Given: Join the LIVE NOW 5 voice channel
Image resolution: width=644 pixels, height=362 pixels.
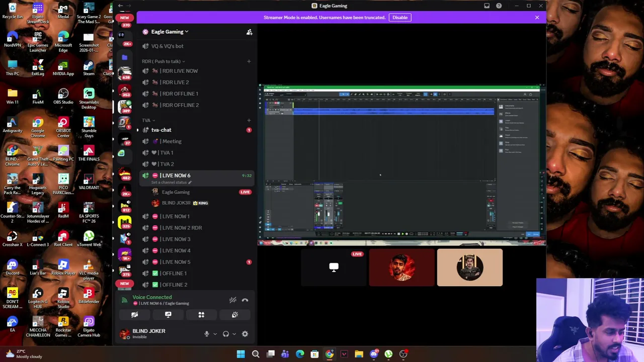Looking at the screenshot, I should pyautogui.click(x=196, y=262).
